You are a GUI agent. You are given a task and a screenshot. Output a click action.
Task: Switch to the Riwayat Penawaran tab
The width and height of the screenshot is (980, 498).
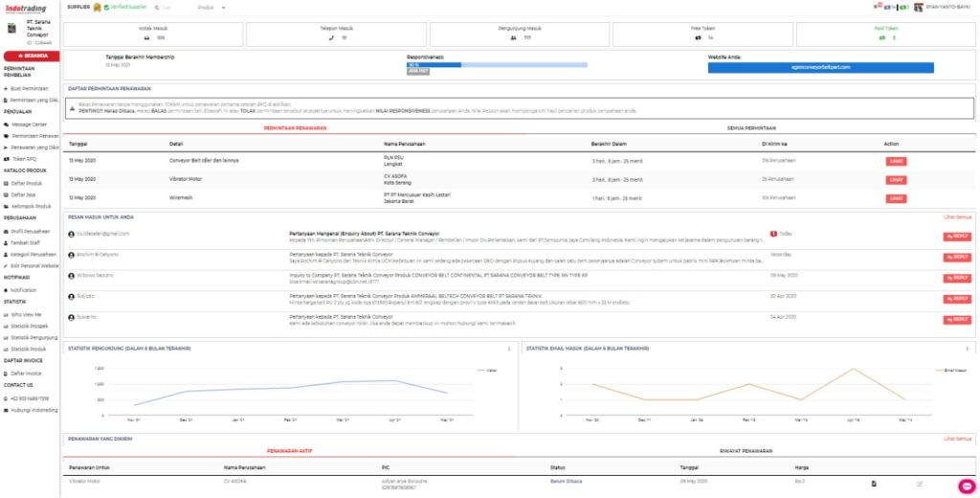pyautogui.click(x=746, y=451)
